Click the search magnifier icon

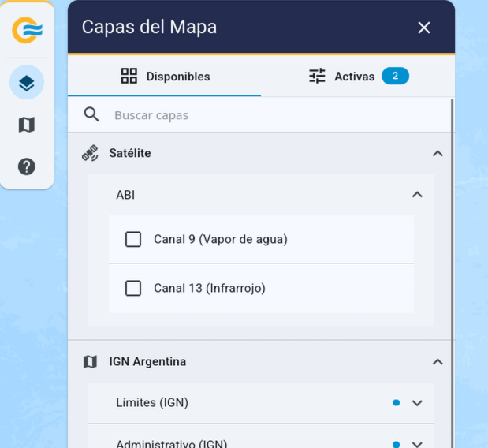91,115
